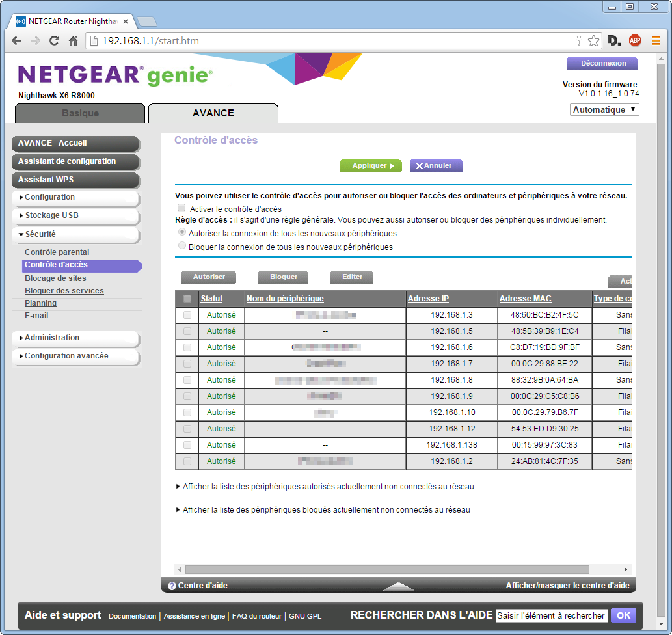Reload the router page

tap(55, 41)
